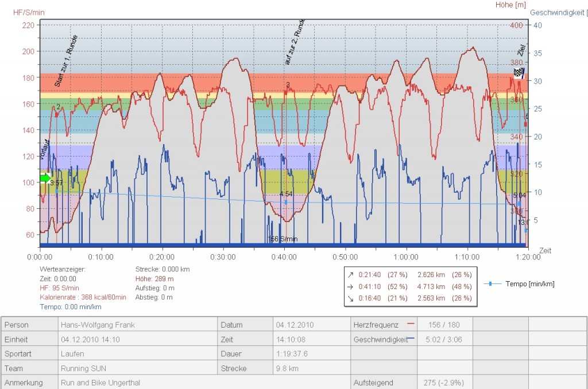Click the Tempo legend line marker

point(490,284)
